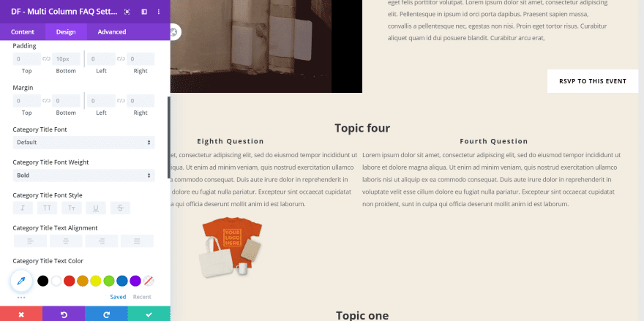Open the three-dot settings menu in header
The height and width of the screenshot is (321, 644).
pos(159,12)
